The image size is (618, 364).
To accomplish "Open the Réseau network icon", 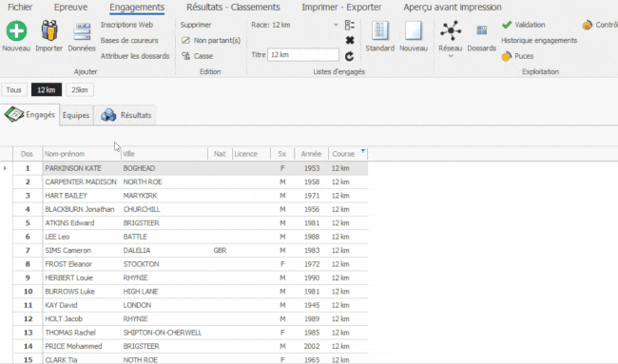I will (x=451, y=30).
